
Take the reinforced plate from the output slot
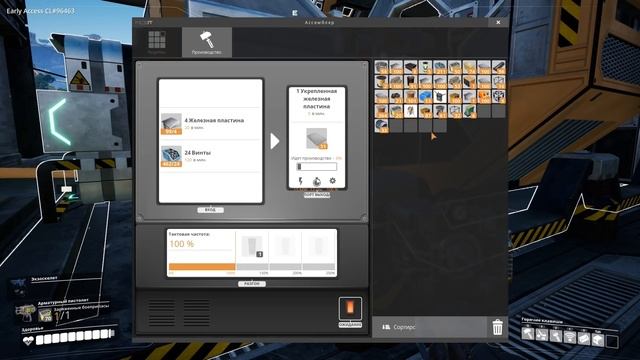click(317, 138)
